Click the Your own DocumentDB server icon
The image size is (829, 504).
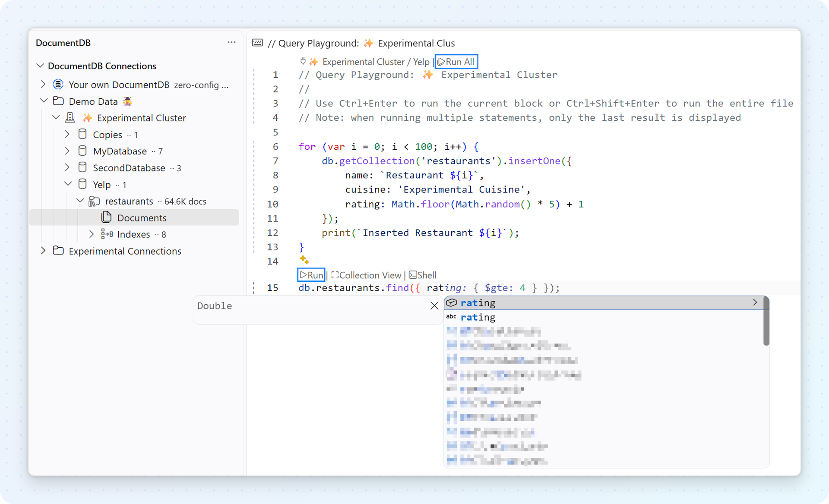pyautogui.click(x=58, y=84)
